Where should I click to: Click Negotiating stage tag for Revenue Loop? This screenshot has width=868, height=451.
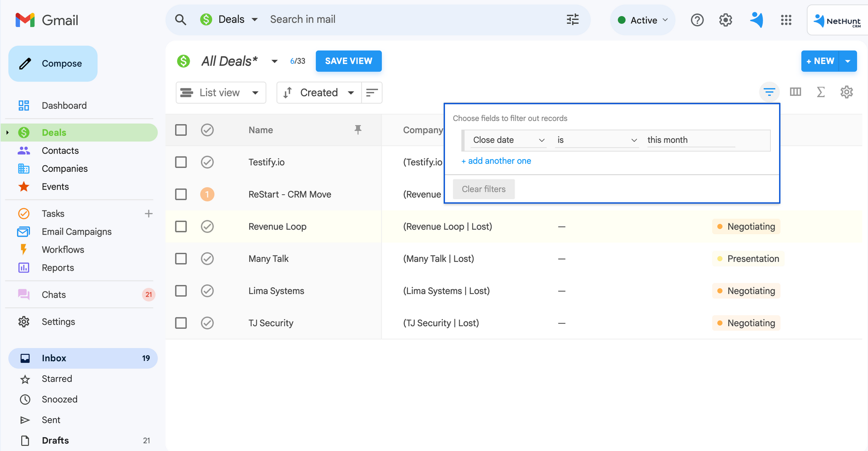point(746,226)
